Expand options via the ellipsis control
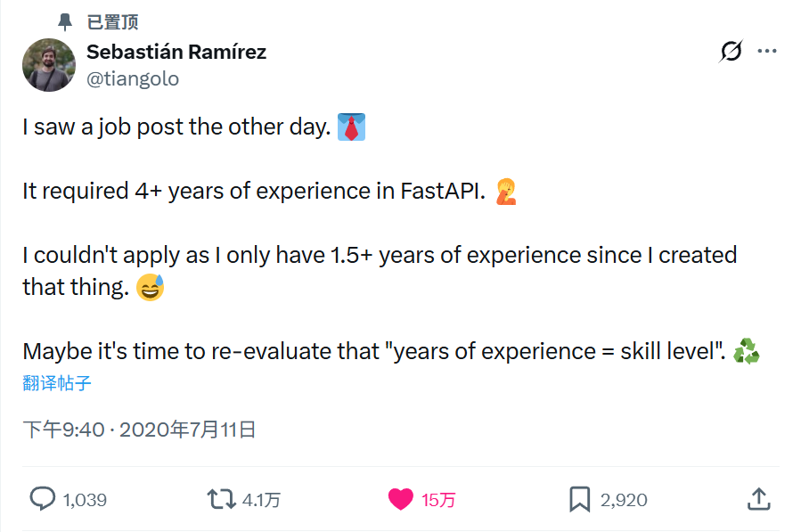This screenshot has width=801, height=532. (767, 53)
